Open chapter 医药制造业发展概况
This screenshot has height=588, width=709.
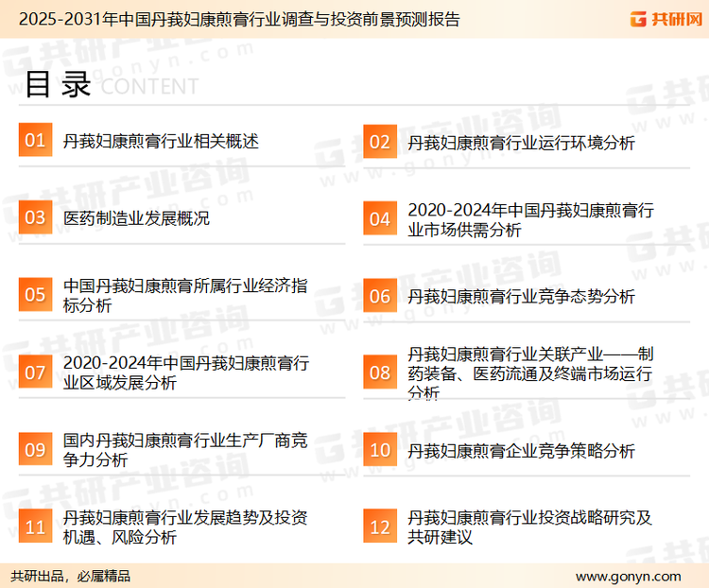[136, 218]
